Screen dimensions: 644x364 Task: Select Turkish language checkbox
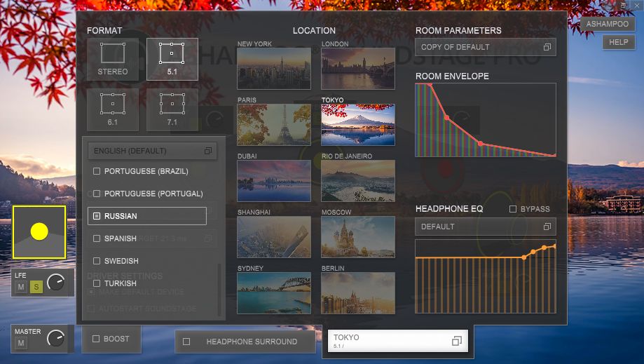tap(97, 283)
